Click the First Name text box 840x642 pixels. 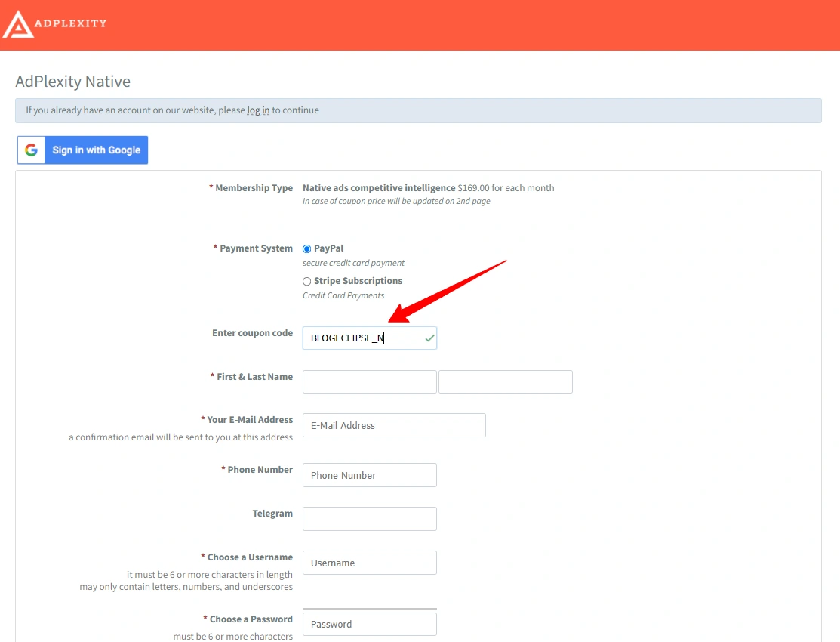tap(370, 382)
